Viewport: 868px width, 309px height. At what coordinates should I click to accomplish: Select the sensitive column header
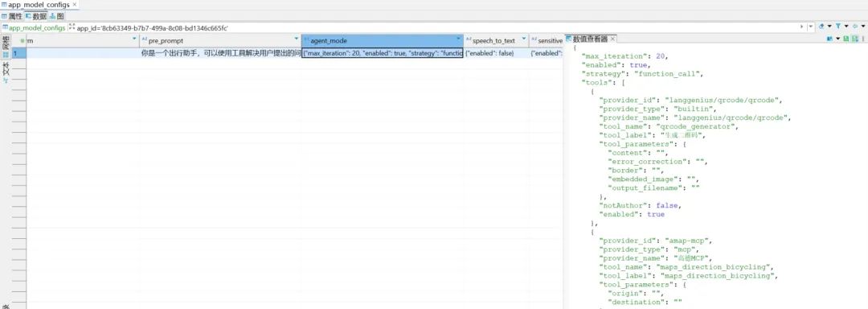click(546, 40)
